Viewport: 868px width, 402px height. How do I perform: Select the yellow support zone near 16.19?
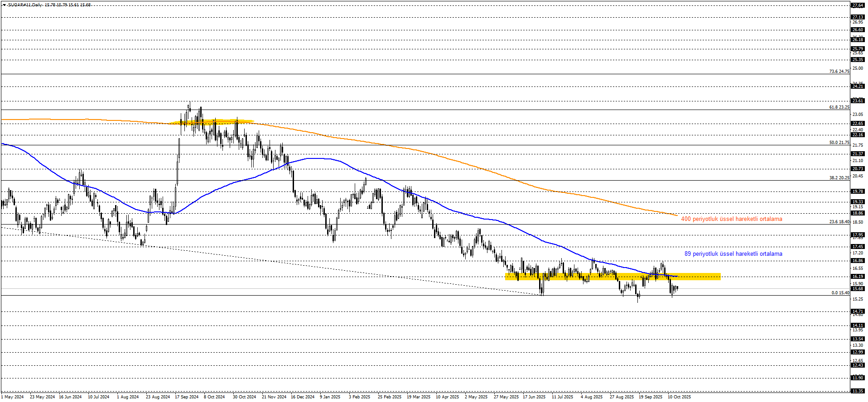pos(612,277)
